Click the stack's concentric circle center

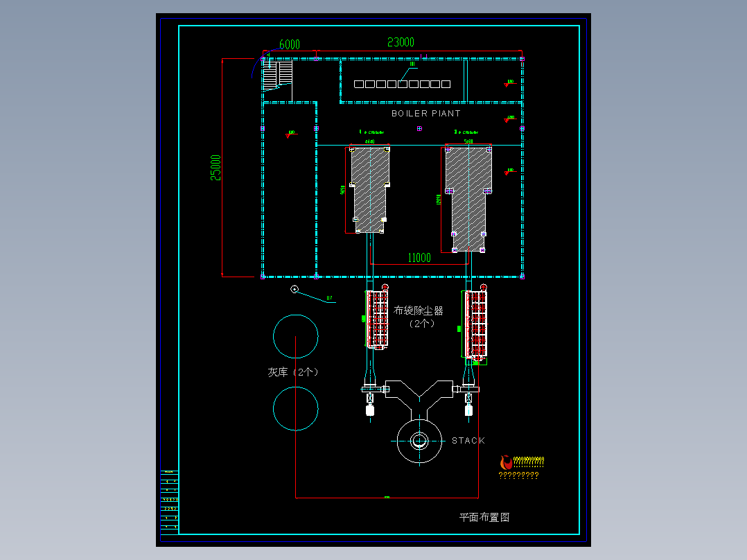point(419,441)
